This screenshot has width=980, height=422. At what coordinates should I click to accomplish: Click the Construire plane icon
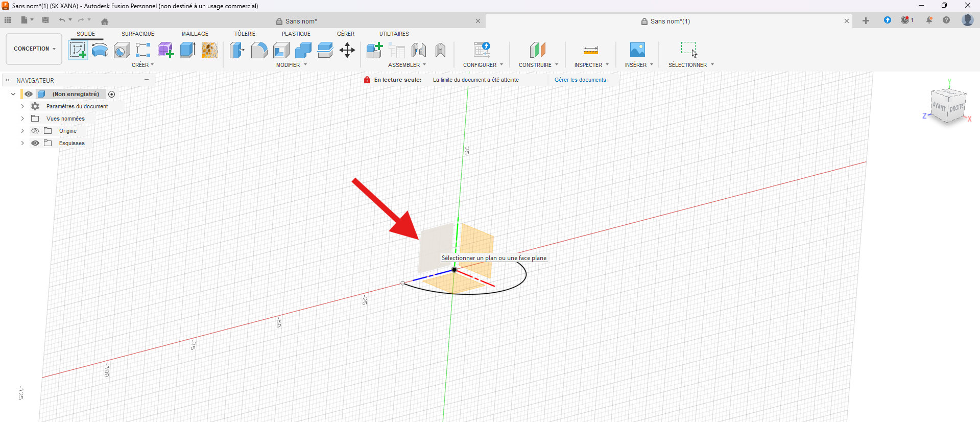click(538, 50)
